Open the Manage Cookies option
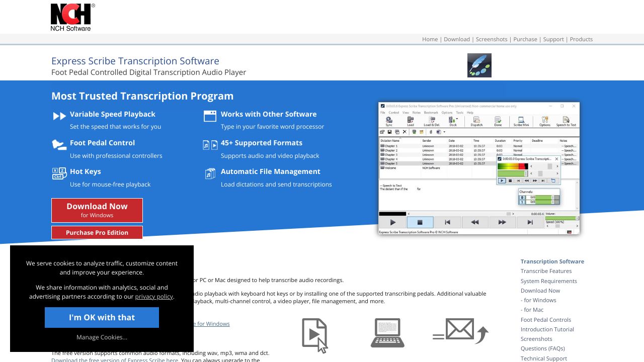 (102, 337)
